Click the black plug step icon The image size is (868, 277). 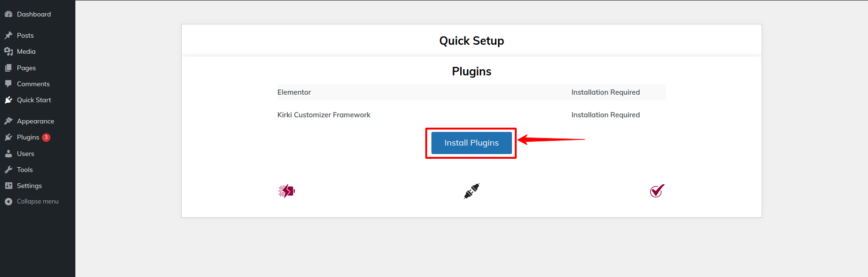click(x=471, y=191)
